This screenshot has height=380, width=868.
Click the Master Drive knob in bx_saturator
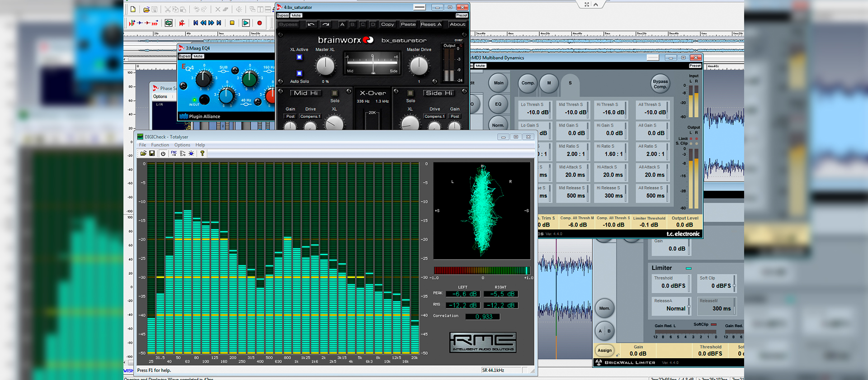[x=419, y=66]
